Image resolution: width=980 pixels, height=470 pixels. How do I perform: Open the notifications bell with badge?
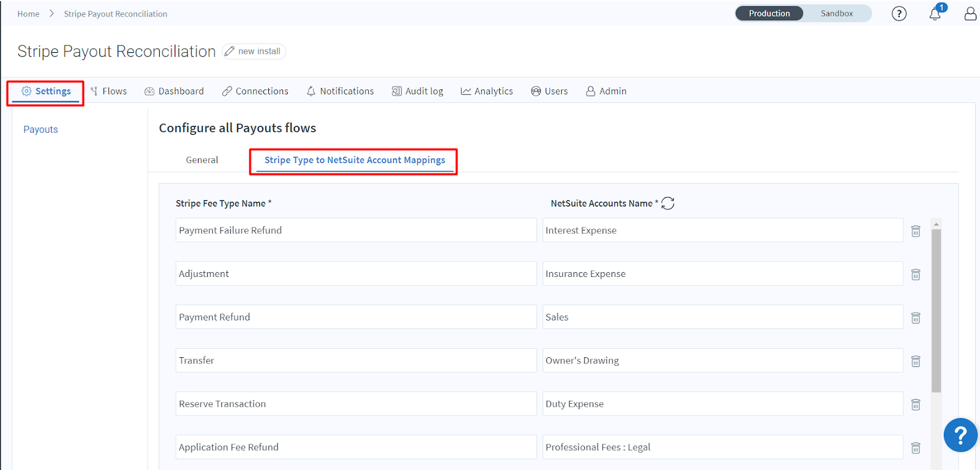935,13
